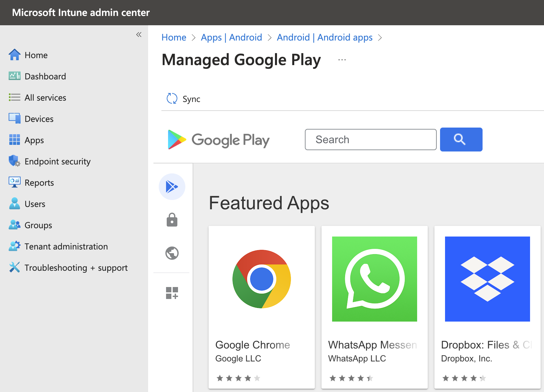Click the Google LLC developer name
Viewport: 544px width, 392px height.
[238, 358]
